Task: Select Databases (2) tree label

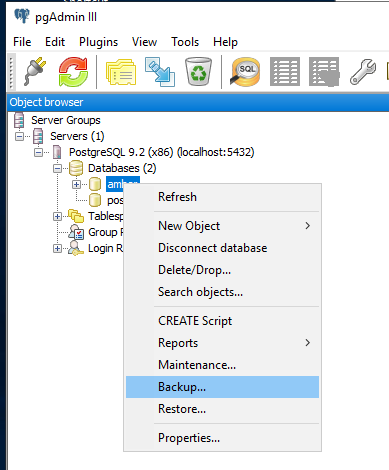Action: pos(122,168)
